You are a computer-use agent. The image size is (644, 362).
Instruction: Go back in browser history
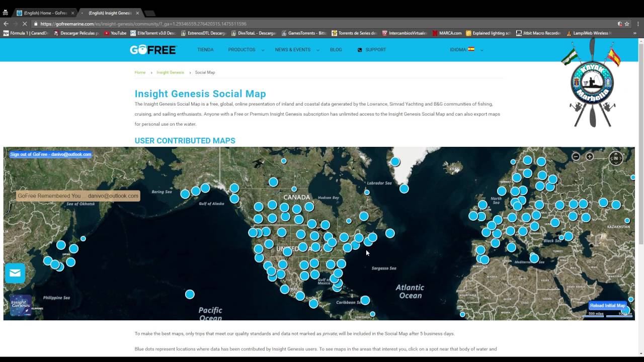click(x=6, y=24)
